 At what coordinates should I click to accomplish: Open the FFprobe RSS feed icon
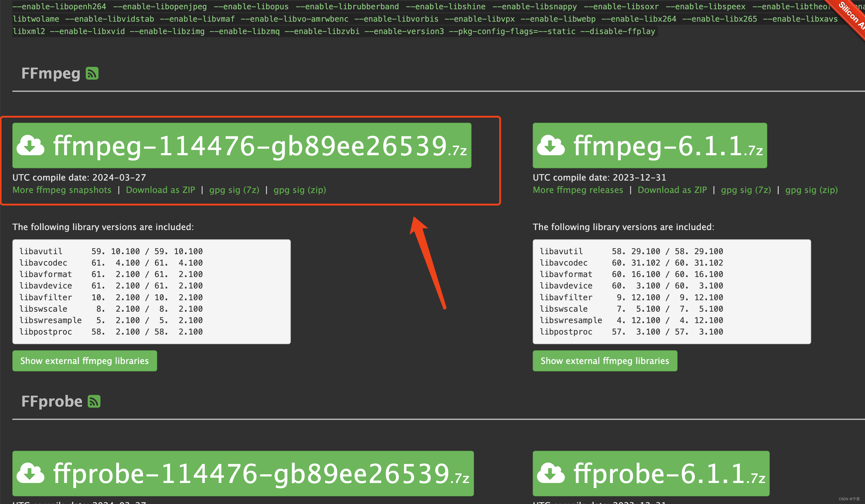(x=94, y=401)
